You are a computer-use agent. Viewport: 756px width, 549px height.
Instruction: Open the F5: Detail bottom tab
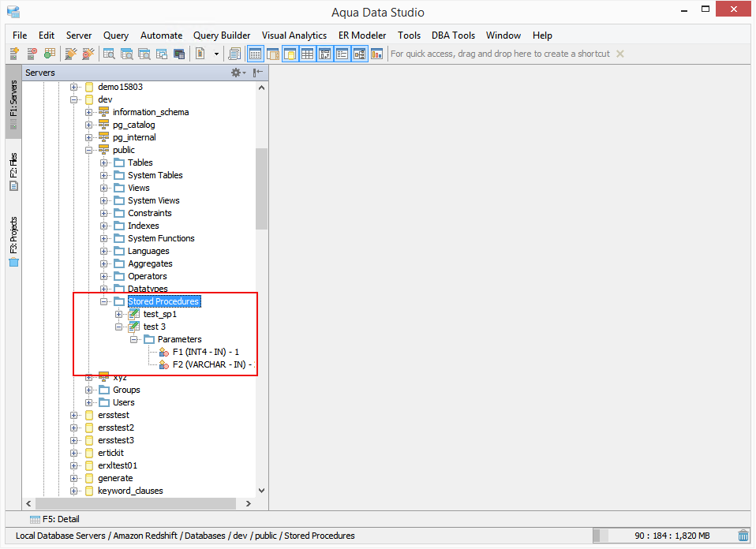(x=54, y=519)
